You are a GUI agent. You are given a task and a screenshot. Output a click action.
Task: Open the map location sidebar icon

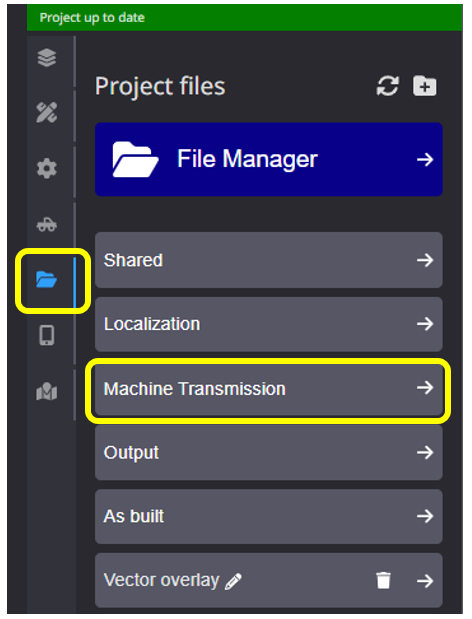click(47, 391)
